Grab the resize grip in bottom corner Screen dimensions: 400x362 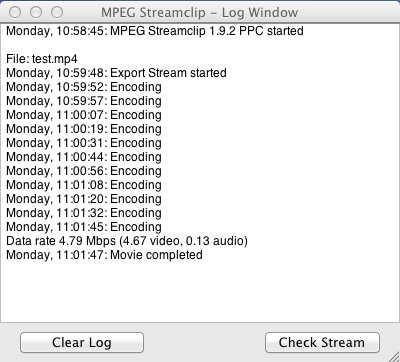[x=394, y=356]
